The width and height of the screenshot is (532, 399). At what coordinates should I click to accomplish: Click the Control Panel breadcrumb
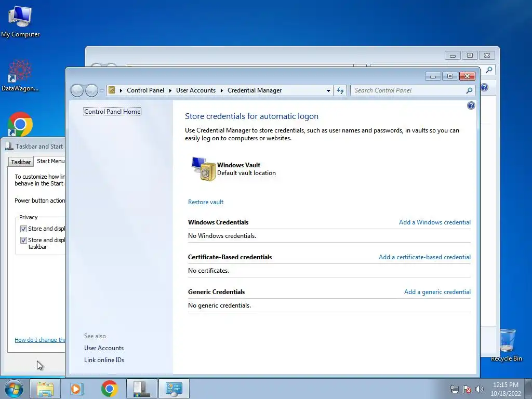[x=145, y=90]
